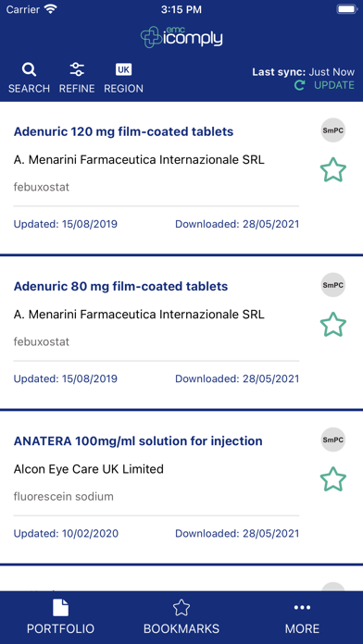Open the Refine filter sliders icon
This screenshot has height=644, width=363.
77,69
